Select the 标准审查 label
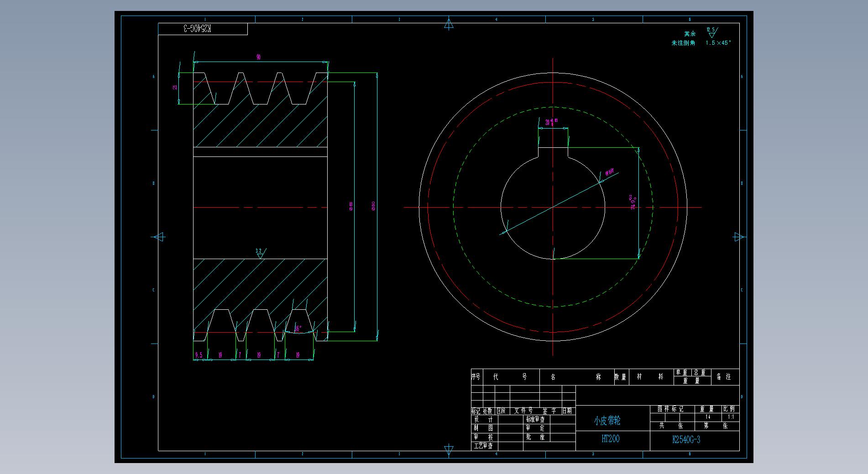The height and width of the screenshot is (474, 868). [x=535, y=419]
